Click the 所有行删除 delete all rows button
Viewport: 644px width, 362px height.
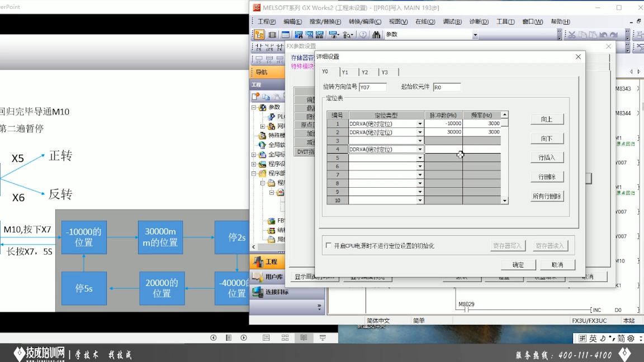point(547,196)
